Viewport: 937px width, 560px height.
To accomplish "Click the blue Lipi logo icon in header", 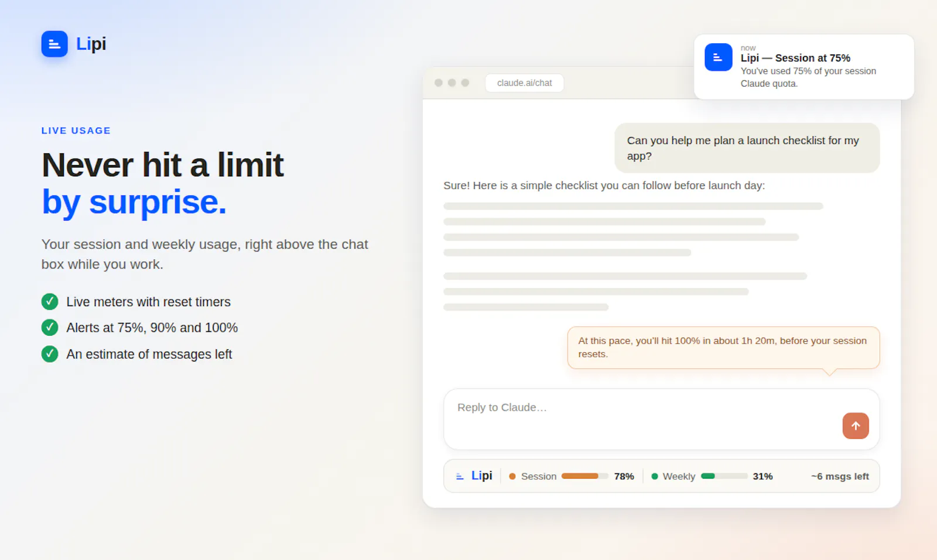I will (54, 44).
